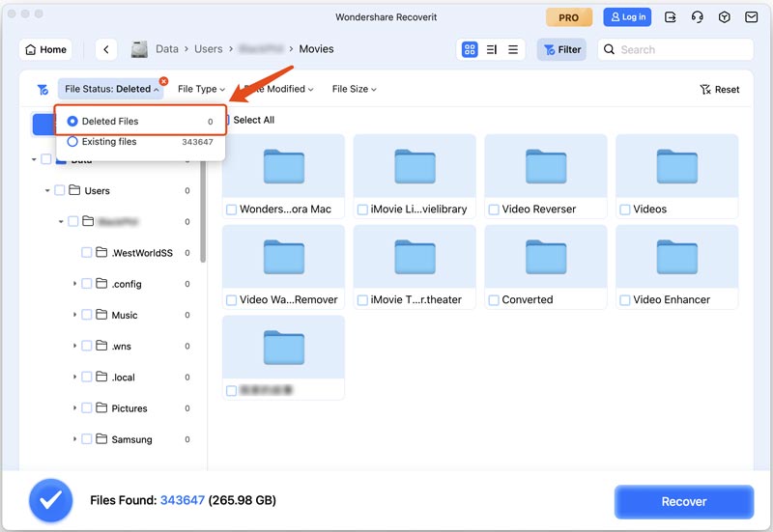Open the Video Wa...Remover folder icon
Screen dimensions: 773x532
click(284, 257)
